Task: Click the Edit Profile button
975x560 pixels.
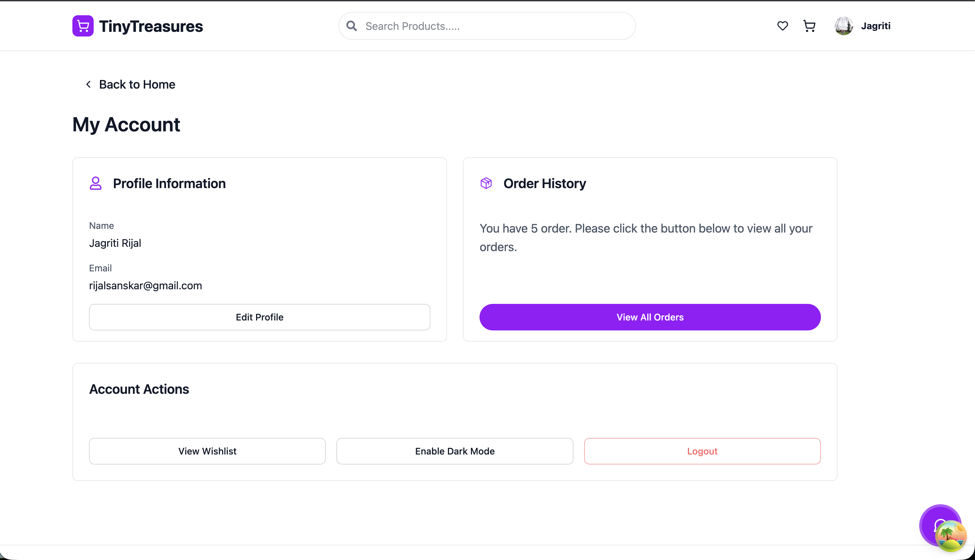Action: click(259, 317)
